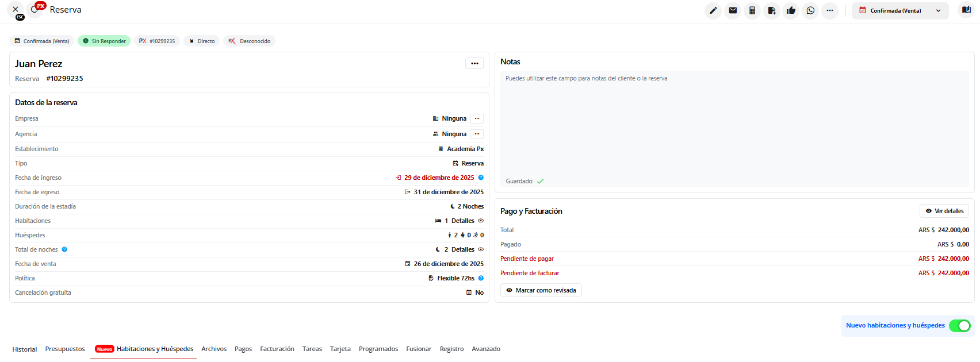
Task: Click the add document icon
Action: coord(772,10)
